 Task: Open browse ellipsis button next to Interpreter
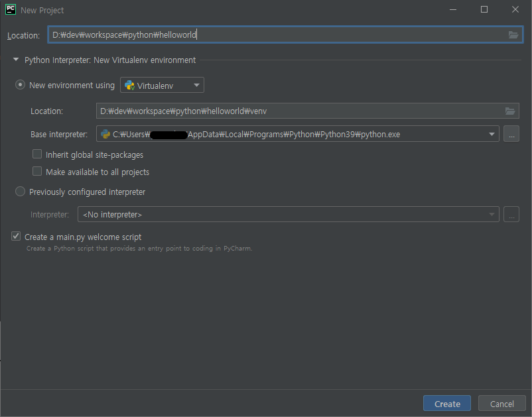[511, 214]
